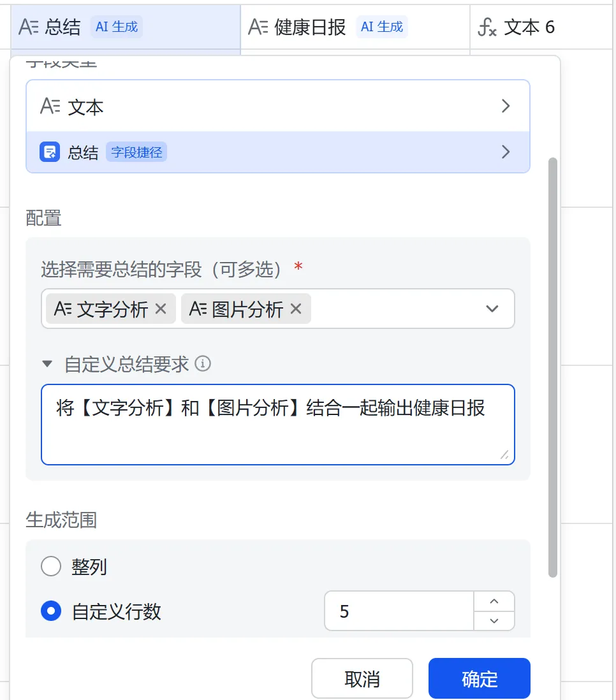The width and height of the screenshot is (616, 700).
Task: Click the 总结 column header text icon
Action: [29, 27]
